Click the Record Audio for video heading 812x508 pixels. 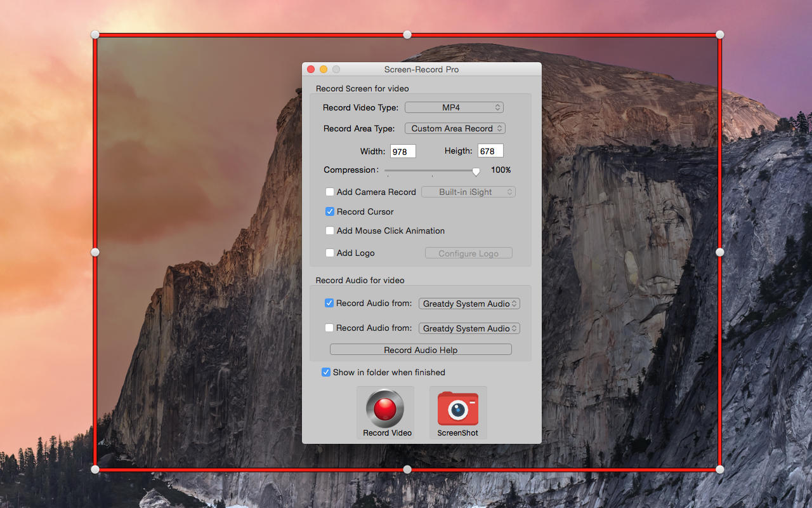pyautogui.click(x=360, y=280)
